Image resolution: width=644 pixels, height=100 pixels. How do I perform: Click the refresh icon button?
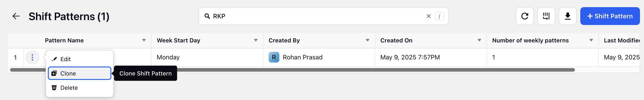(525, 16)
